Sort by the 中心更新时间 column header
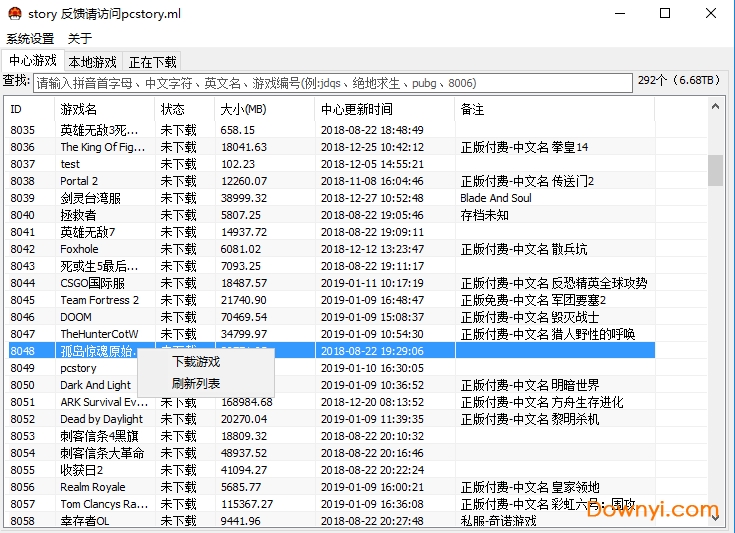 (385, 109)
